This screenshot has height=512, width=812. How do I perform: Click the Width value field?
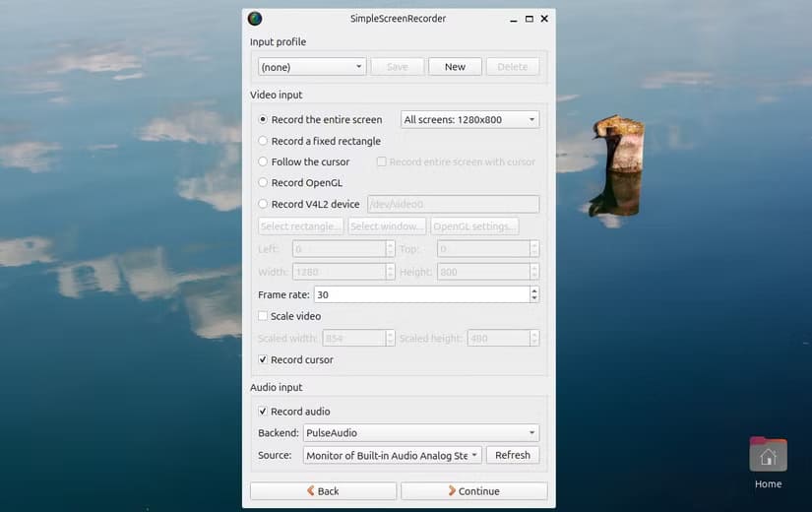coord(340,272)
